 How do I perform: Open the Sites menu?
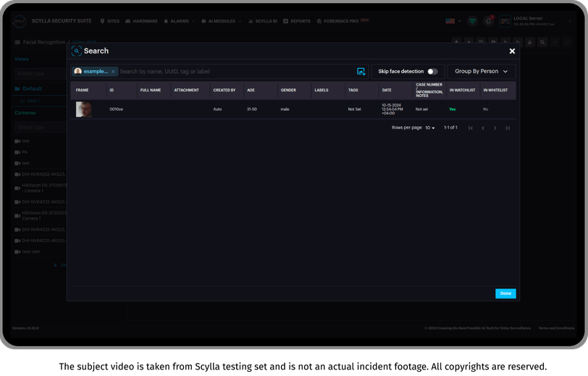tap(110, 21)
